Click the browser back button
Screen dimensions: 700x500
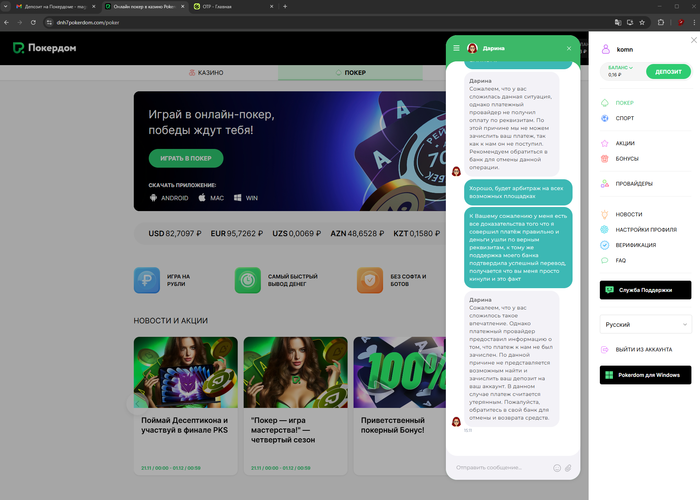pyautogui.click(x=6, y=22)
